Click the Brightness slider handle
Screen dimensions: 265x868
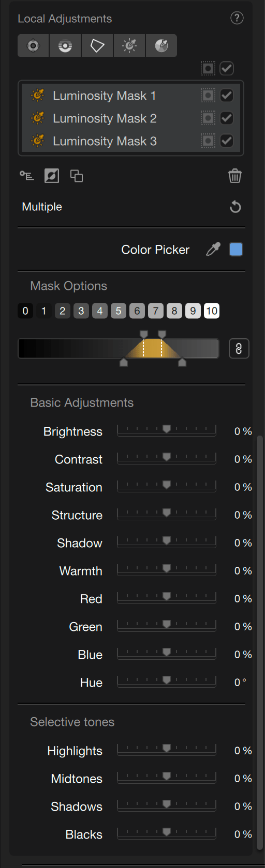tap(167, 429)
